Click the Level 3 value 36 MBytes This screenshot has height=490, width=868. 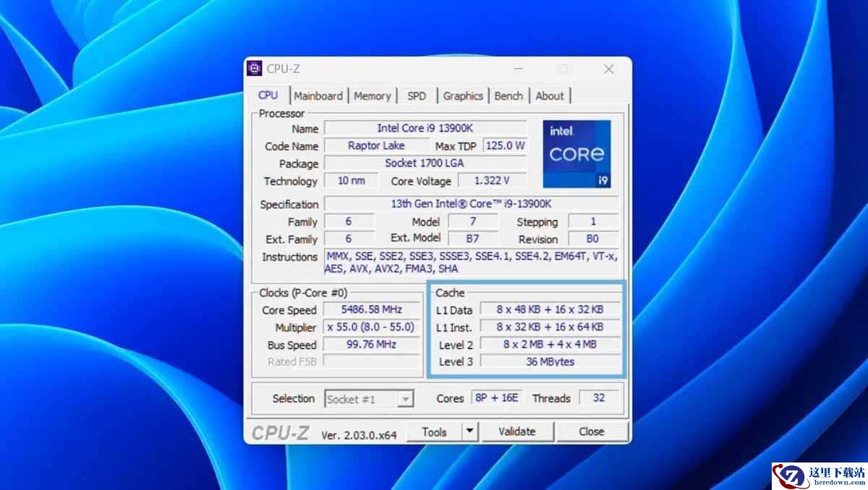[x=550, y=361]
